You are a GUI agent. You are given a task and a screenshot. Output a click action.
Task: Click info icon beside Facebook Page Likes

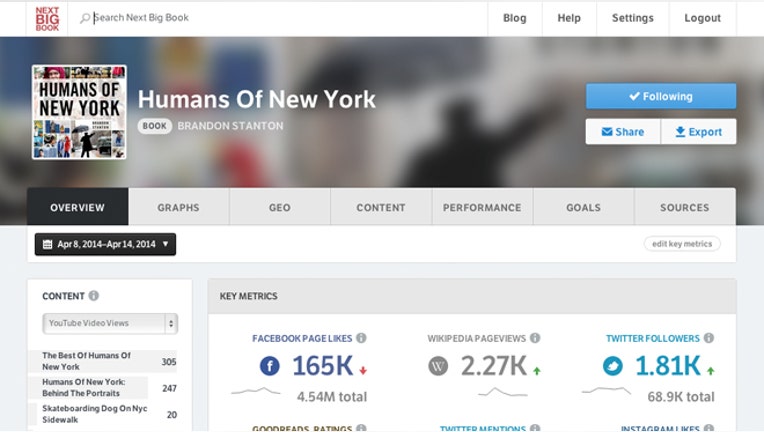tap(361, 338)
